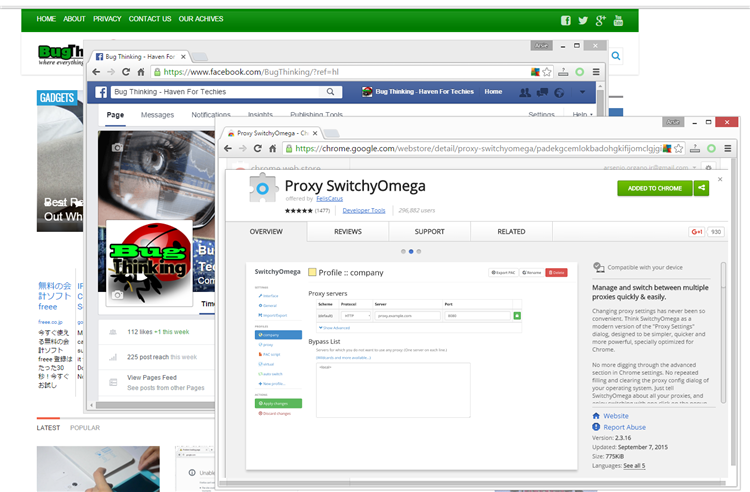Expand Facebook account dropdown arrow
This screenshot has width=750, height=492.
[582, 92]
